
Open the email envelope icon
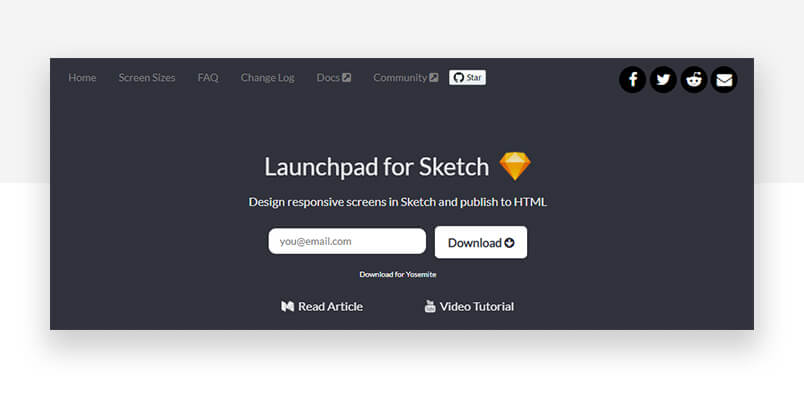(724, 79)
